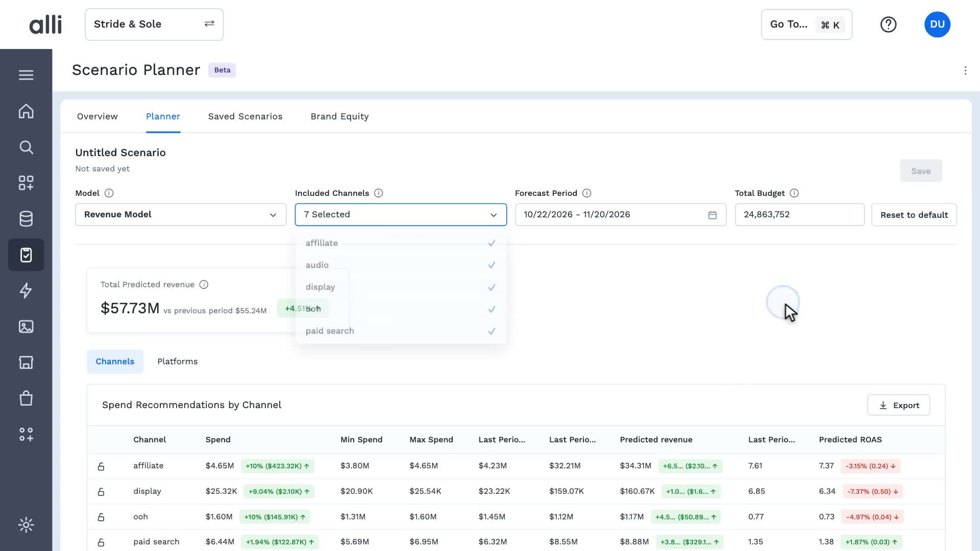Open the search icon in the sidebar
This screenshot has height=551, width=980.
tap(26, 147)
